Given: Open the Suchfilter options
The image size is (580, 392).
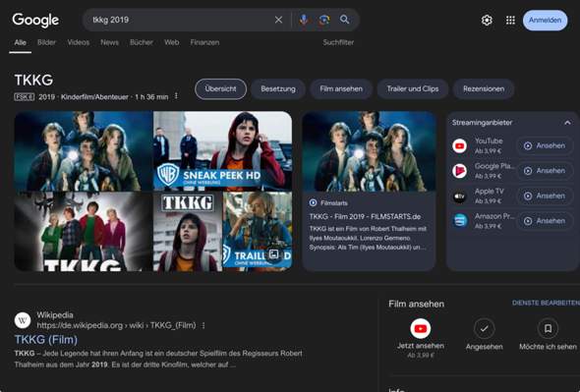Looking at the screenshot, I should pos(338,42).
